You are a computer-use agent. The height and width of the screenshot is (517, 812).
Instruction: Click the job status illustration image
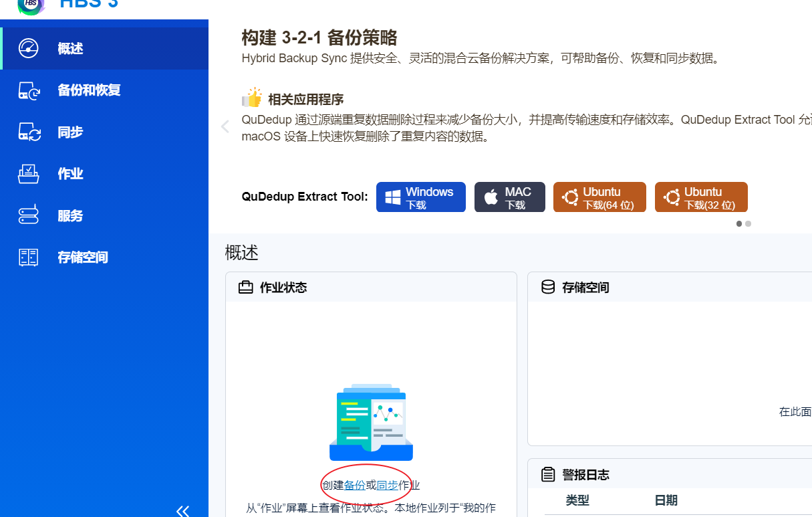[x=371, y=423]
